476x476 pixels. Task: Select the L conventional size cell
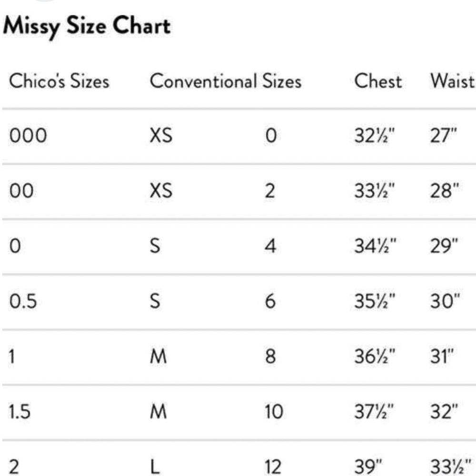(x=155, y=467)
